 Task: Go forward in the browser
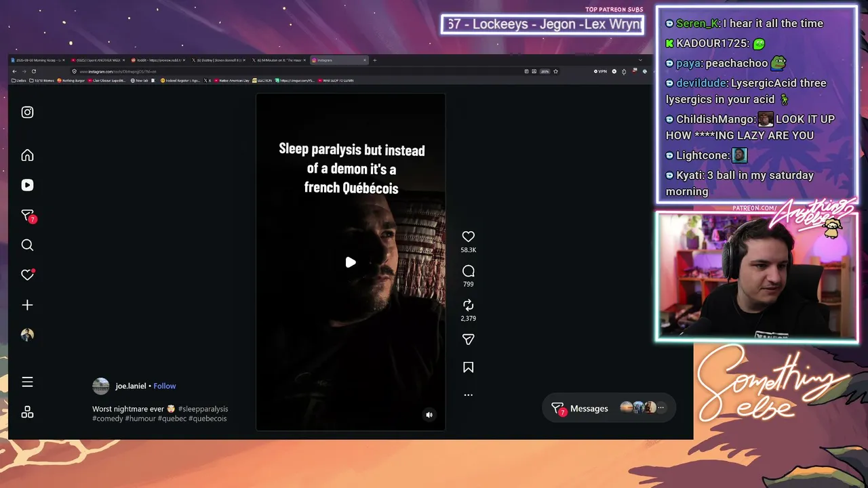(24, 71)
